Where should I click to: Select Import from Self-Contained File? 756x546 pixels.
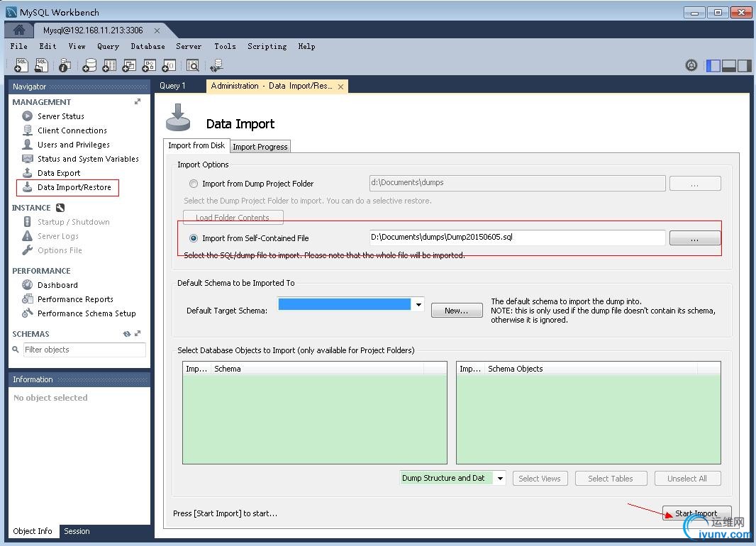pos(194,238)
